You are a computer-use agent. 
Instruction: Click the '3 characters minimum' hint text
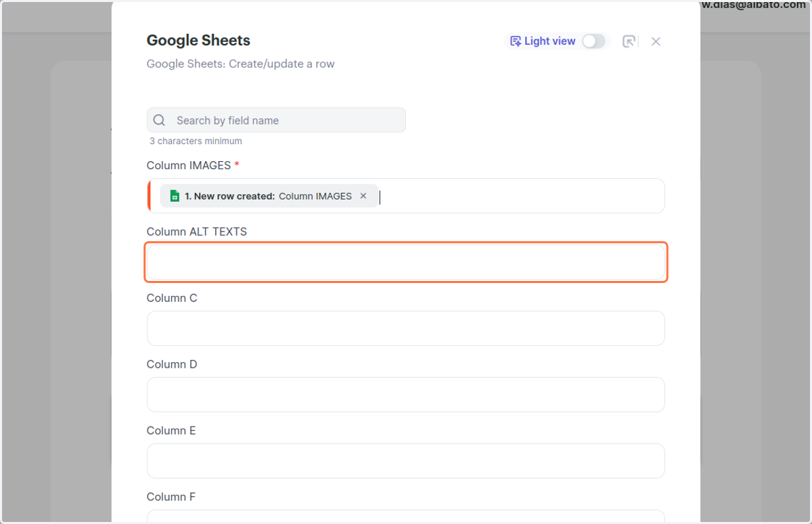point(196,141)
